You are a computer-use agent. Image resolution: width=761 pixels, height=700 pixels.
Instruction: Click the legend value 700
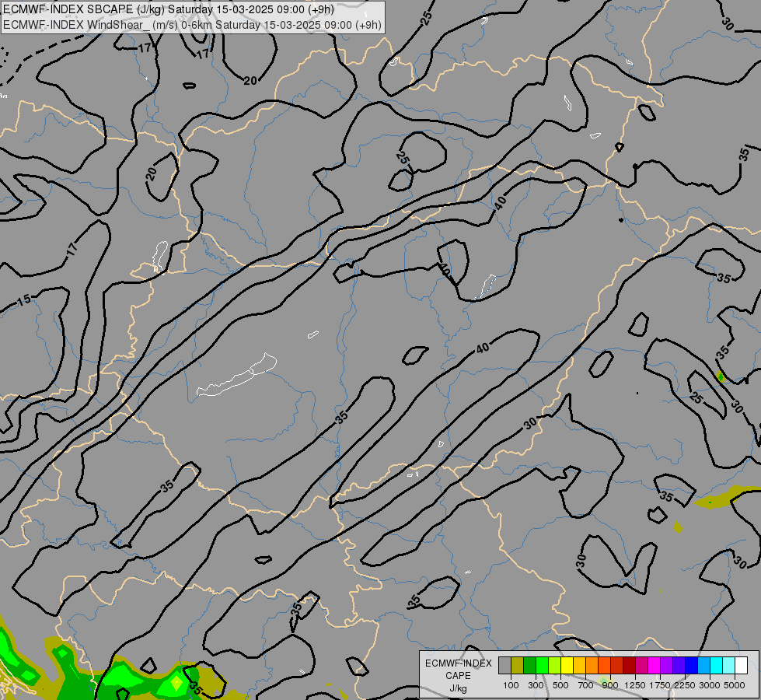click(586, 685)
